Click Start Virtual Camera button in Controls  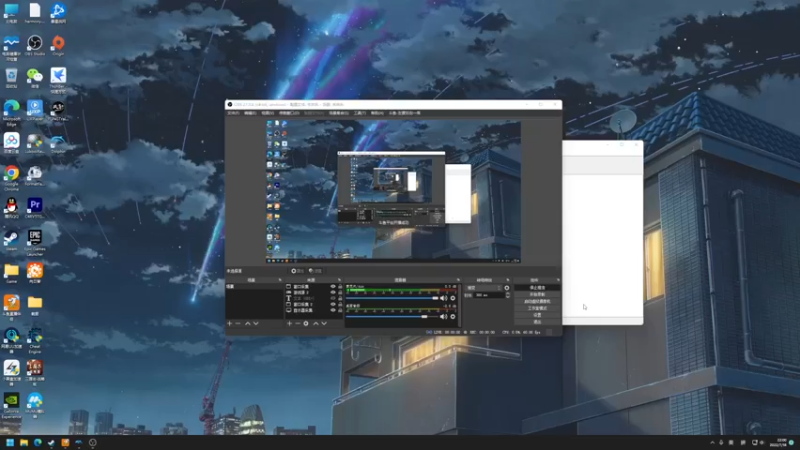538,302
